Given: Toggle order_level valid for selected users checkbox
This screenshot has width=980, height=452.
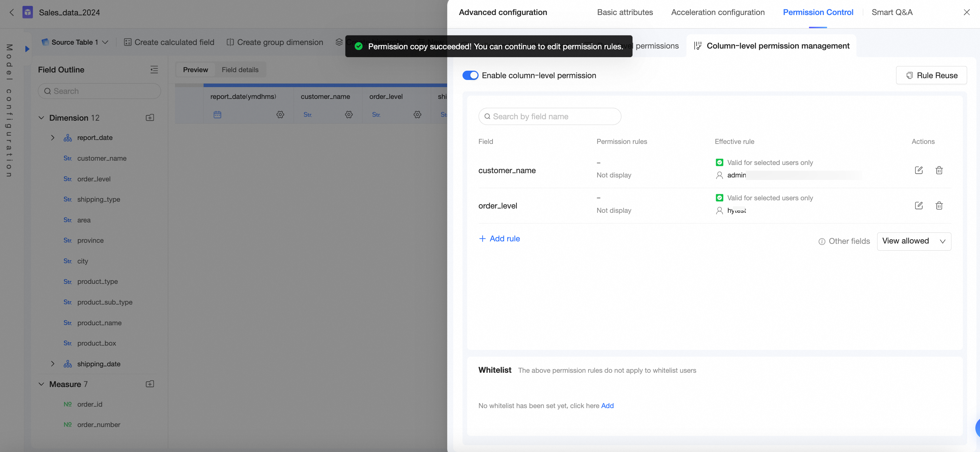Looking at the screenshot, I should (x=719, y=198).
